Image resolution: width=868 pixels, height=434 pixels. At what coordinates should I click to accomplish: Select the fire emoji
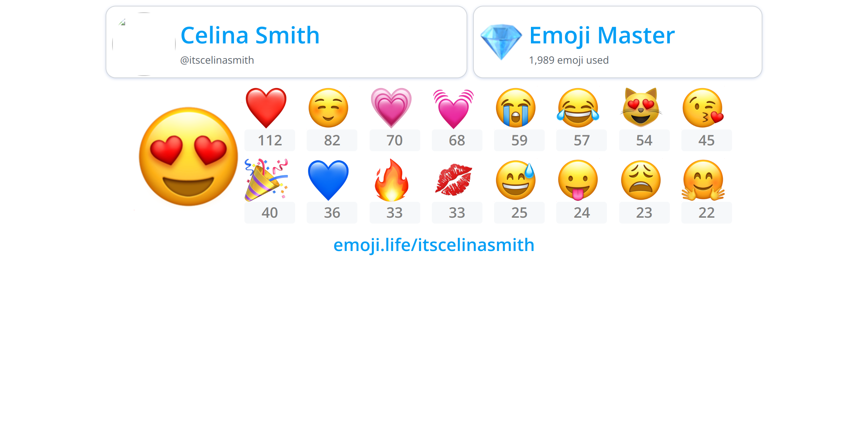coord(391,180)
